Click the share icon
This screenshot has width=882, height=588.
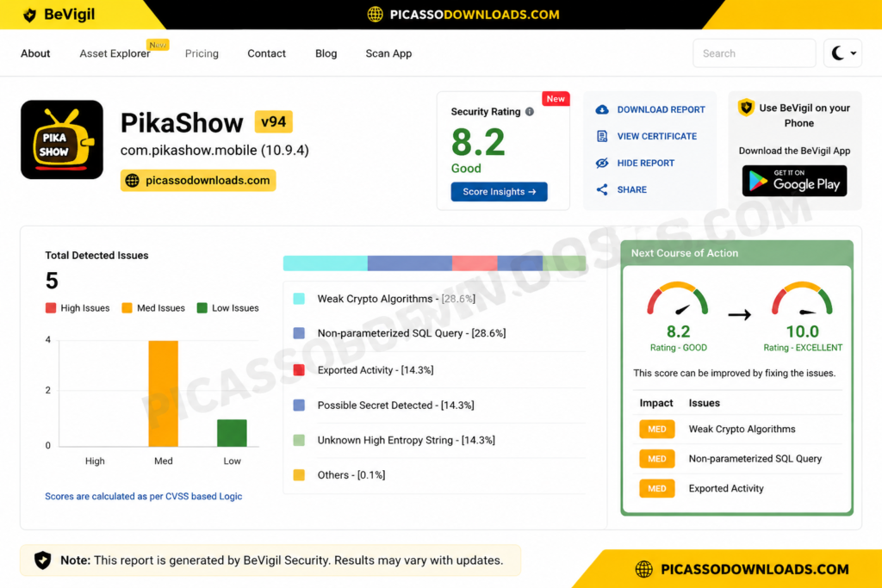(602, 189)
